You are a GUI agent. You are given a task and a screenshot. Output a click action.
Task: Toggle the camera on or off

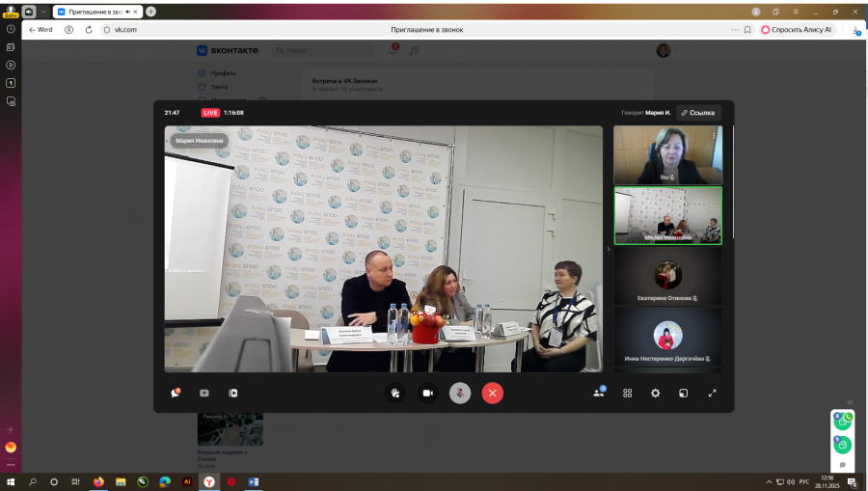[x=426, y=393]
